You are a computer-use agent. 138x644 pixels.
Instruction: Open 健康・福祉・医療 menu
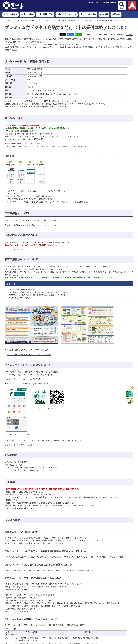coord(45,14)
